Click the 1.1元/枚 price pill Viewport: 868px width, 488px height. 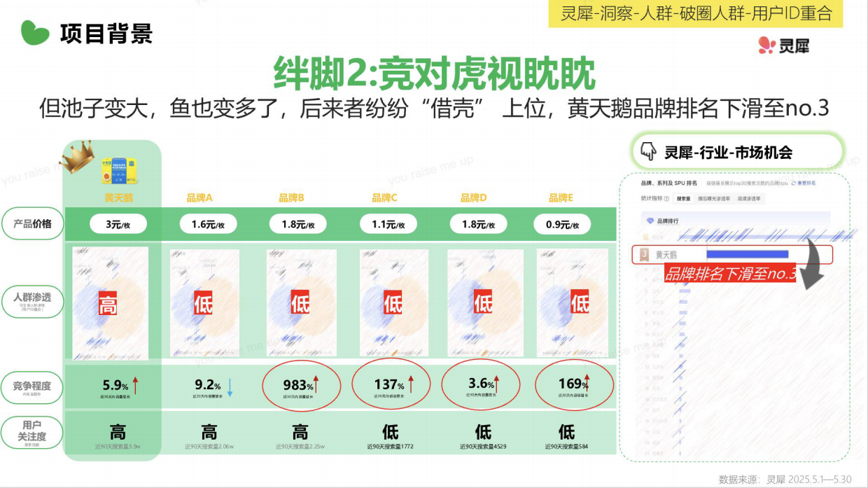[388, 224]
